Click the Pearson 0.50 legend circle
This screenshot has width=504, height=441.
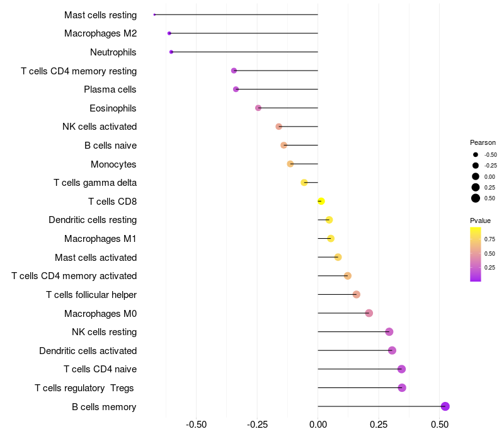tap(476, 198)
